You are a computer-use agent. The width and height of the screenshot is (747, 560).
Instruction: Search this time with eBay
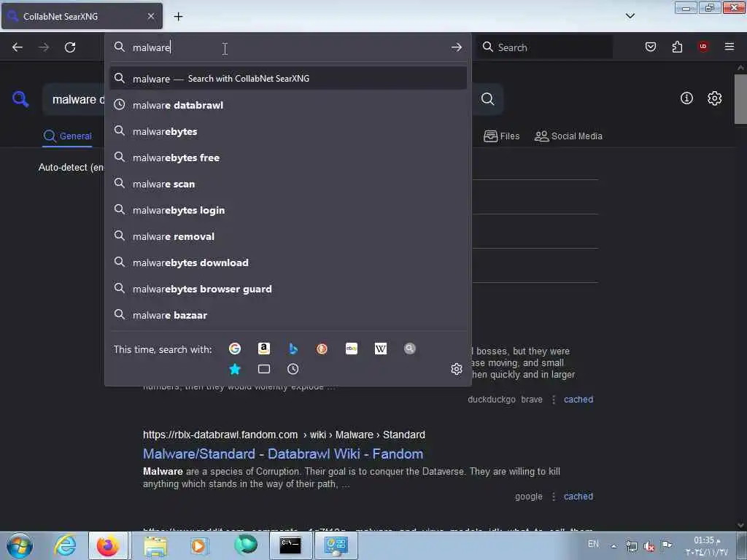tap(352, 349)
